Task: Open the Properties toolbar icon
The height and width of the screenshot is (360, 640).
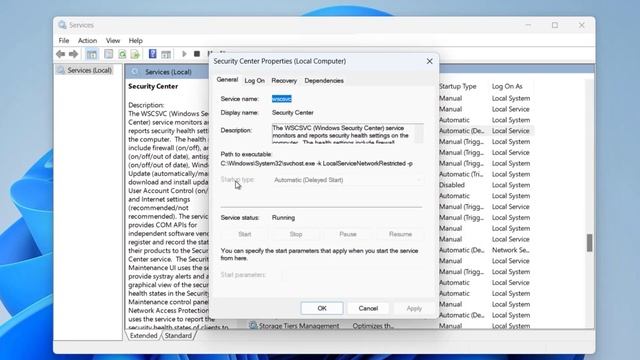Action: coord(109,54)
